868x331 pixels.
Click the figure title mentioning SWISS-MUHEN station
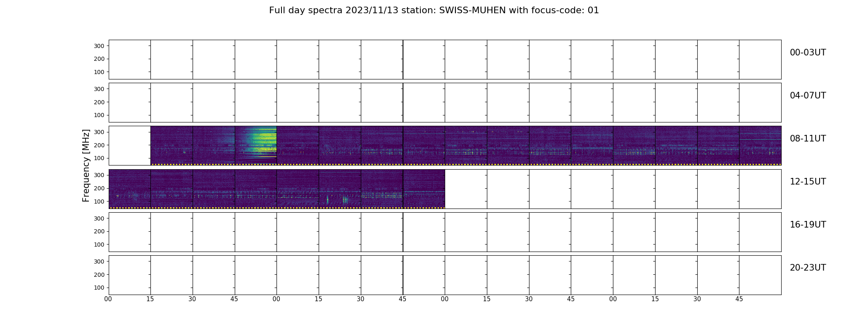[x=434, y=10]
